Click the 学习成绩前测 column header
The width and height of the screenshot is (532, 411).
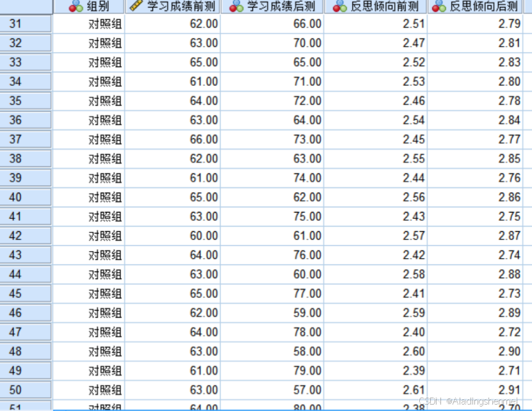pos(172,6)
